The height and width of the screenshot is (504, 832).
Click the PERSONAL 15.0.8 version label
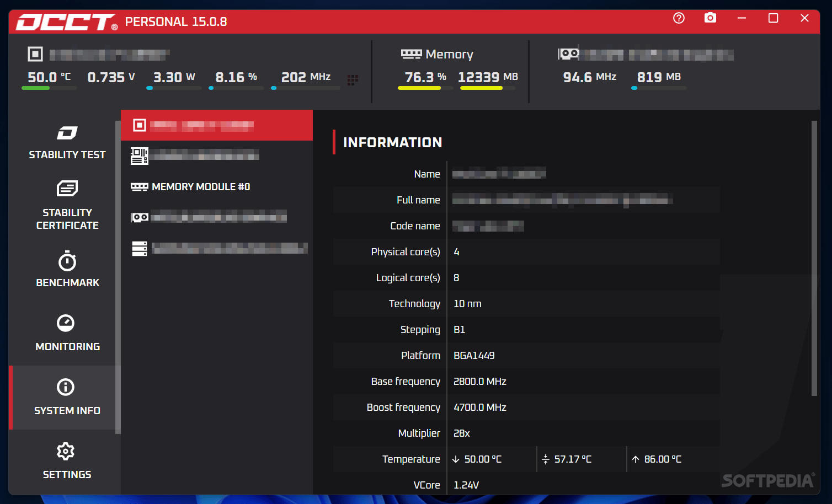(176, 22)
